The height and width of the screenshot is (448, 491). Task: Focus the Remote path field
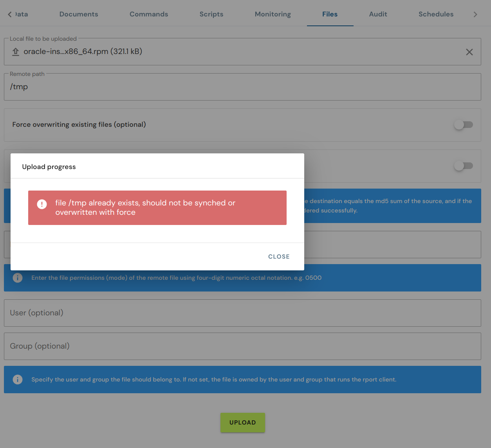(242, 87)
